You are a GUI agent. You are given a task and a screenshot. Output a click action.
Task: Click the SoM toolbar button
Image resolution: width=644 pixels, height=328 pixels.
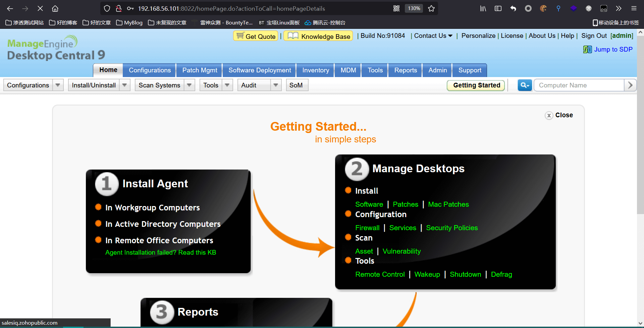(297, 85)
